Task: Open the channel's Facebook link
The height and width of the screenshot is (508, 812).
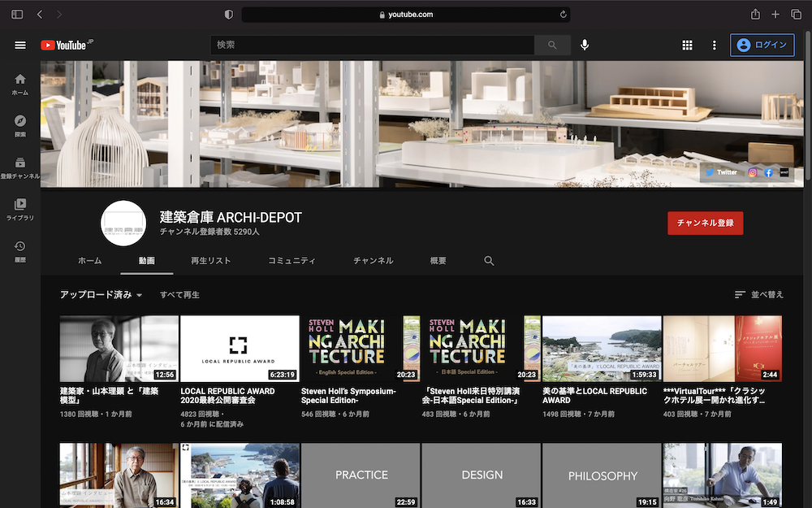Action: (x=768, y=172)
